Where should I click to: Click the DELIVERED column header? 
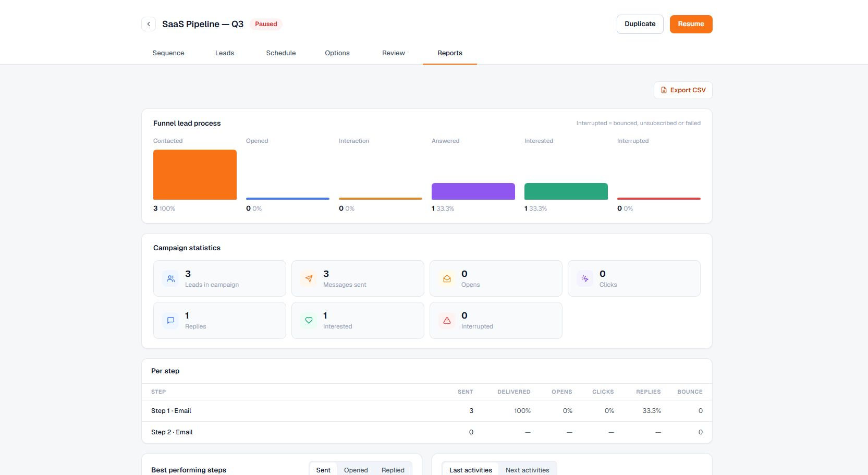click(x=514, y=392)
